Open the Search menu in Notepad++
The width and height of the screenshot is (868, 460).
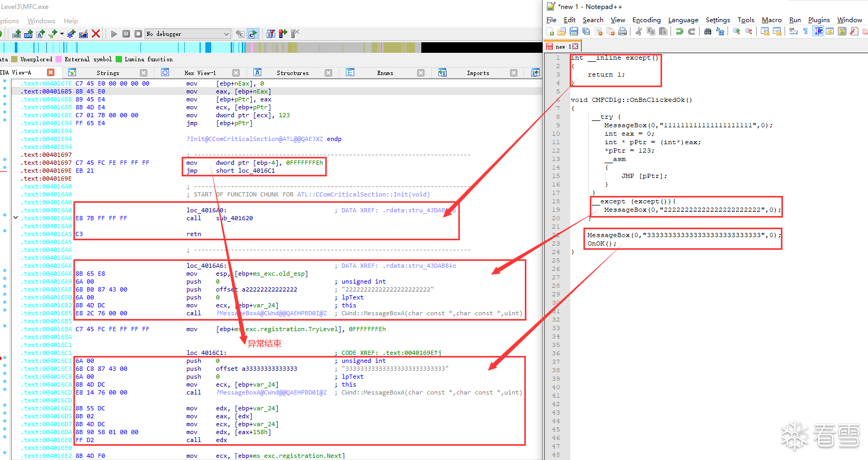click(x=593, y=20)
